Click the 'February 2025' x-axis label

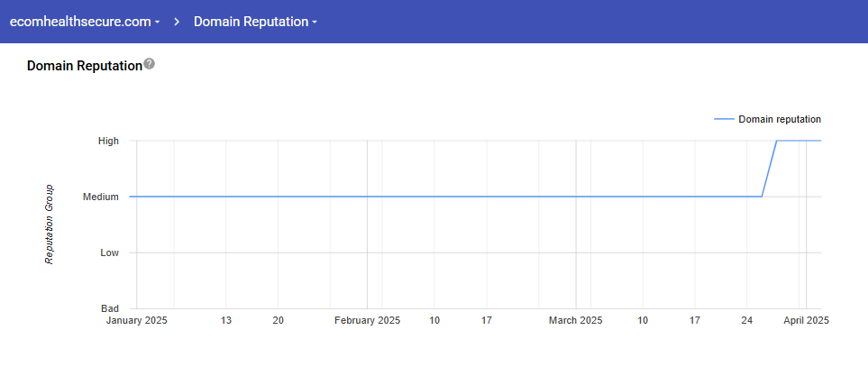click(367, 320)
